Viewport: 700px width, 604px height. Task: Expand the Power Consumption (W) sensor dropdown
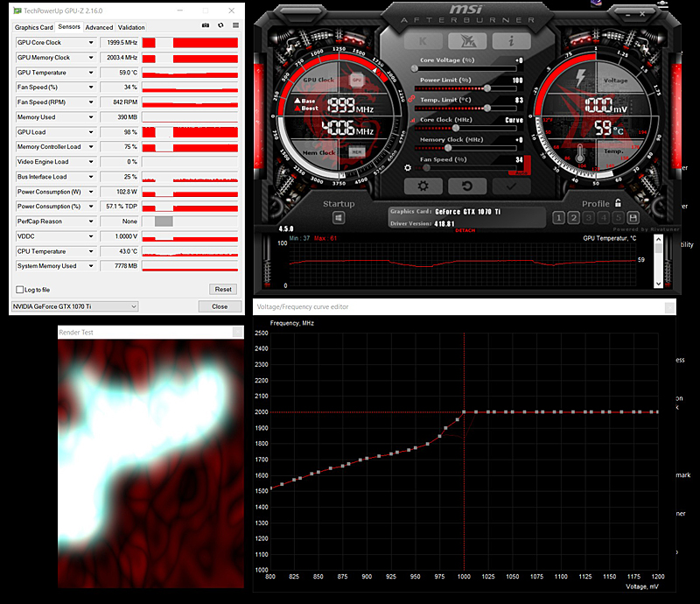click(91, 192)
